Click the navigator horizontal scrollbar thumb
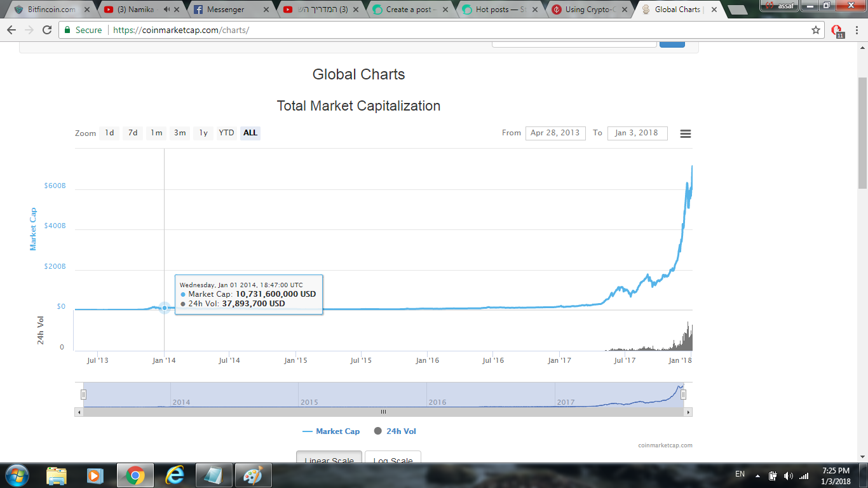 click(x=383, y=412)
